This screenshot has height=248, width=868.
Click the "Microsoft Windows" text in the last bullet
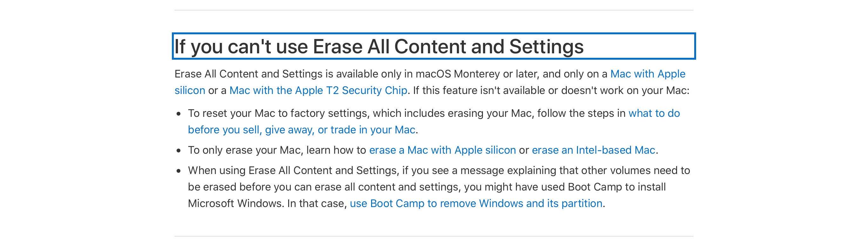click(235, 204)
